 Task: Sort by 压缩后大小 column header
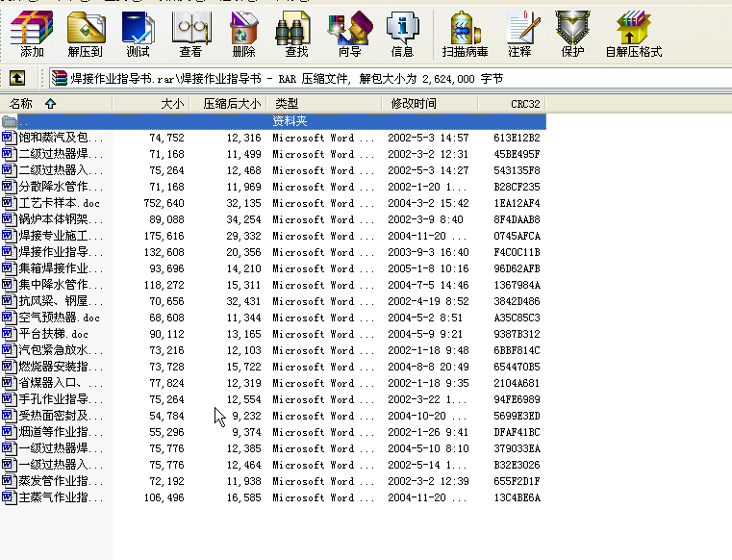[x=228, y=104]
